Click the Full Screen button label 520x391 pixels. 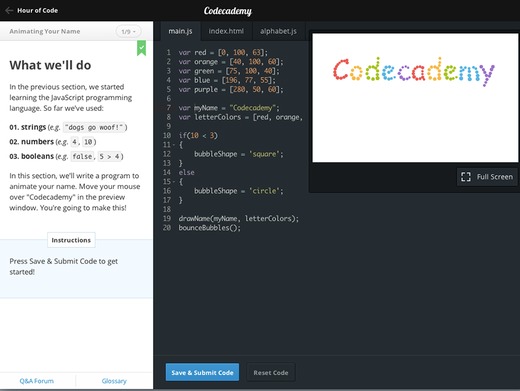click(495, 177)
